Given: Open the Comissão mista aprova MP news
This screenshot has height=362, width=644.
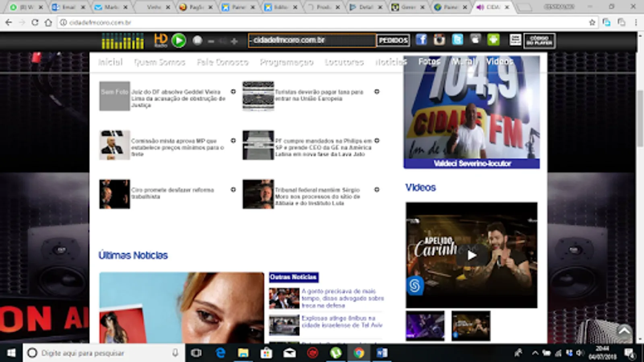Looking at the screenshot, I should click(178, 148).
